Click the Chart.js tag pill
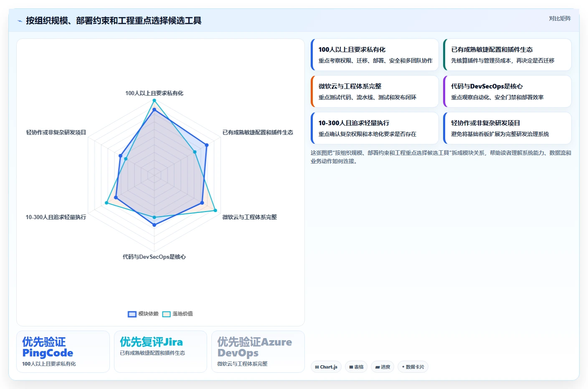This screenshot has width=588, height=389. [x=326, y=367]
